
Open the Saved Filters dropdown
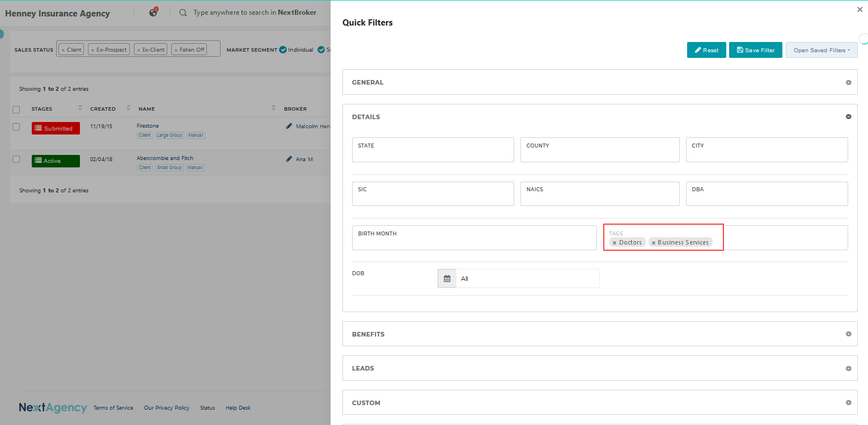822,50
